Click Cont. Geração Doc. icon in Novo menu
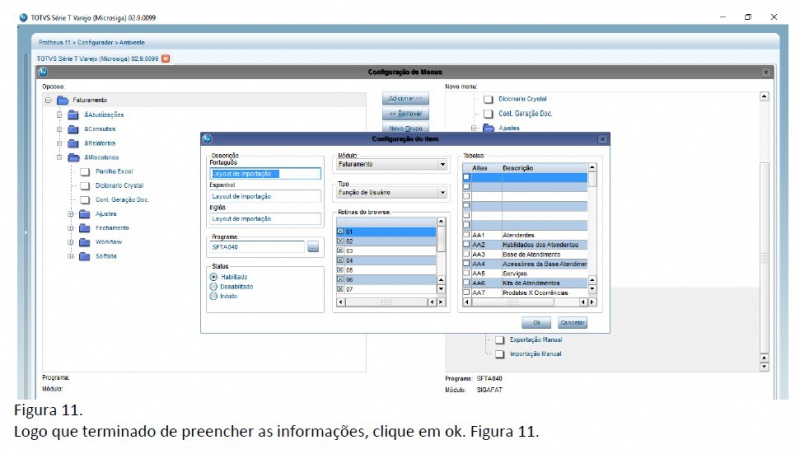Image resolution: width=800 pixels, height=454 pixels. click(x=488, y=114)
